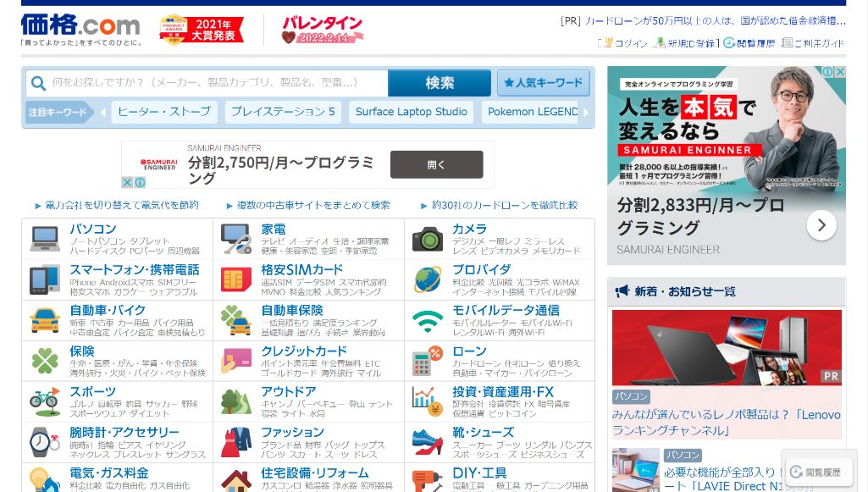Open the ad info icon on the sidebar ad

(x=827, y=72)
